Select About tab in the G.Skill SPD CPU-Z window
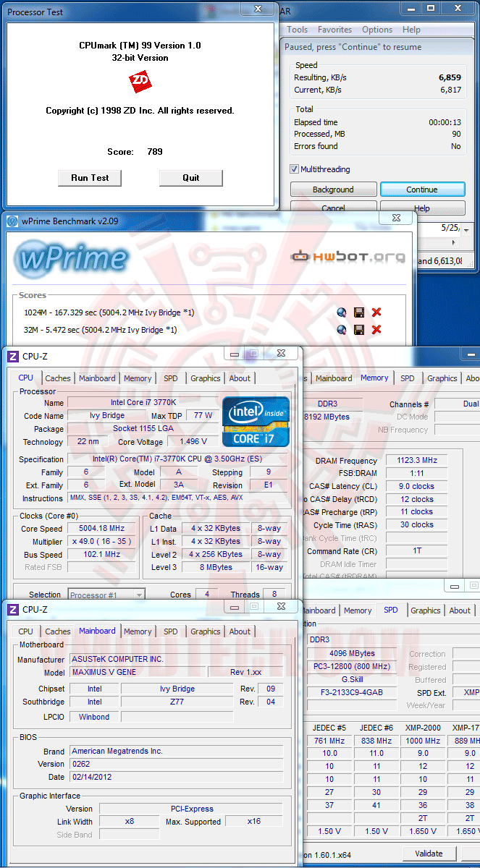This screenshot has height=868, width=480. pos(460,610)
